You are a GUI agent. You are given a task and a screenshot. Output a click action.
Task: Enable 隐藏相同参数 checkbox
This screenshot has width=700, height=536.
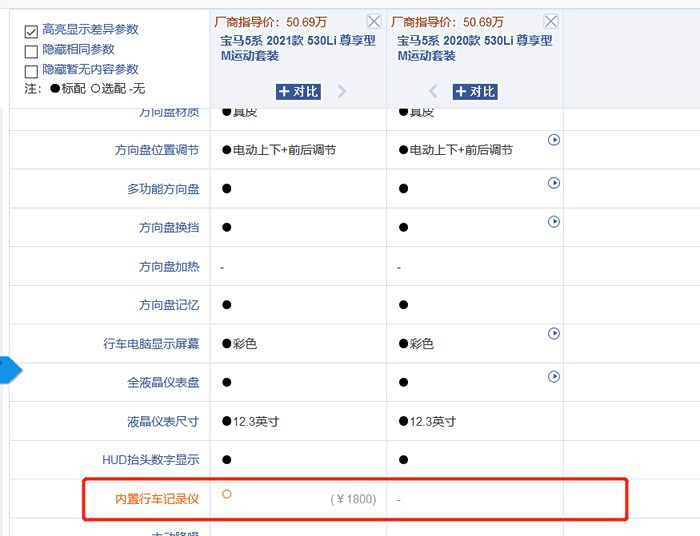click(31, 51)
